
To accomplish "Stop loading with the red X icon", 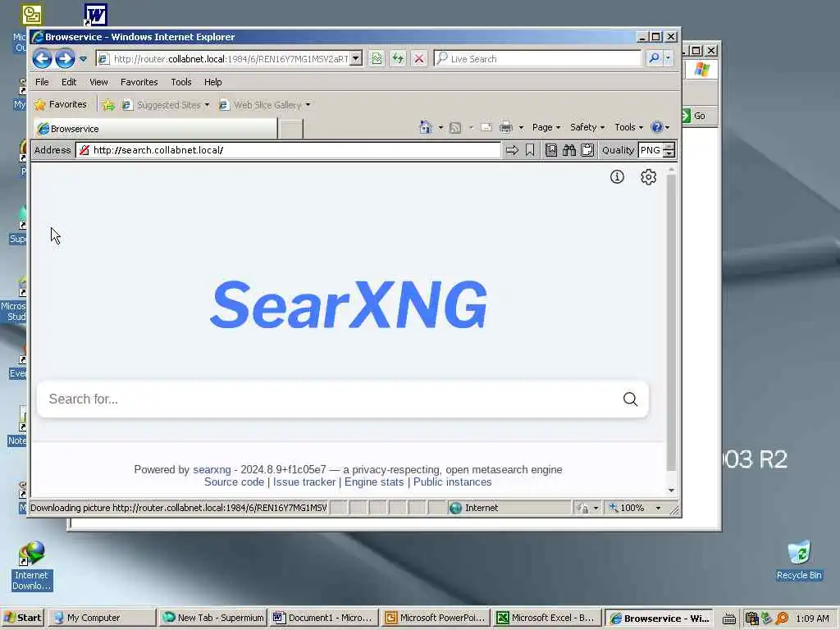I will (419, 59).
